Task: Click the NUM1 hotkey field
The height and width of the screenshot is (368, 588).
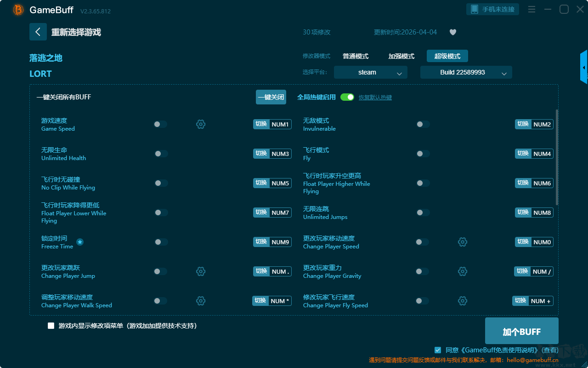Action: coord(280,124)
